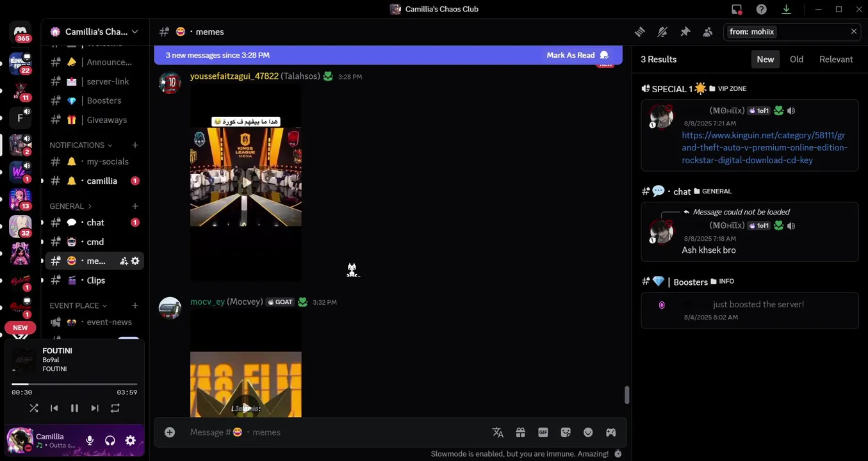
Task: Click mocv_ey username
Action: tap(208, 302)
